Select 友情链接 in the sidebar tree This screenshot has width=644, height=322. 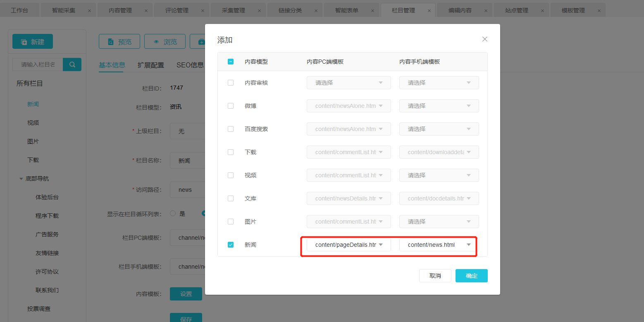[x=47, y=253]
